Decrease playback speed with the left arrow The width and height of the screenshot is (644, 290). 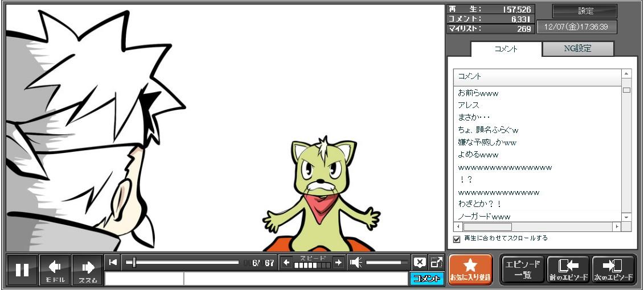(x=286, y=262)
